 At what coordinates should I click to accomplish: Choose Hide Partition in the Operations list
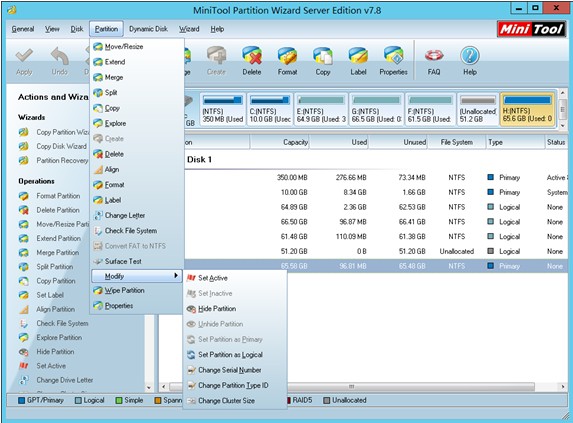click(46, 352)
